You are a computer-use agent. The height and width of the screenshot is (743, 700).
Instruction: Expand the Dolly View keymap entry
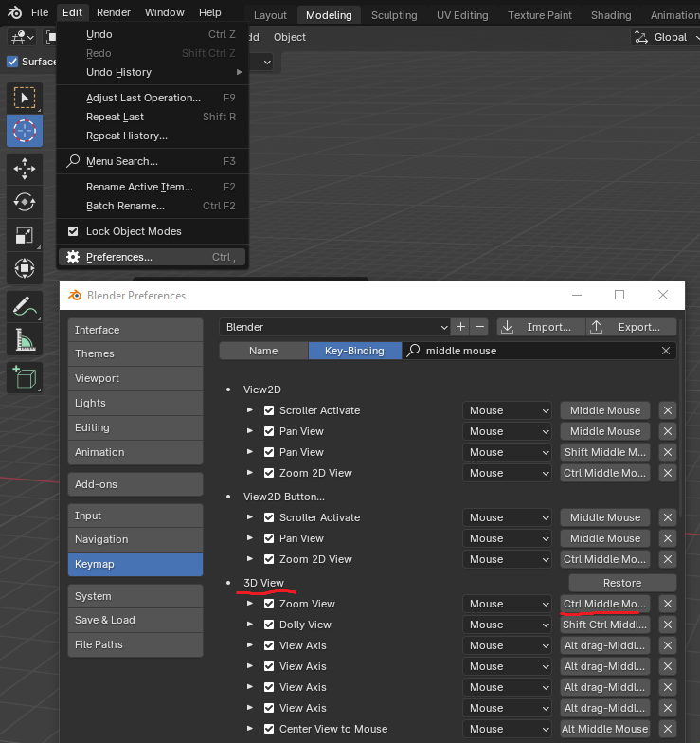tap(250, 624)
